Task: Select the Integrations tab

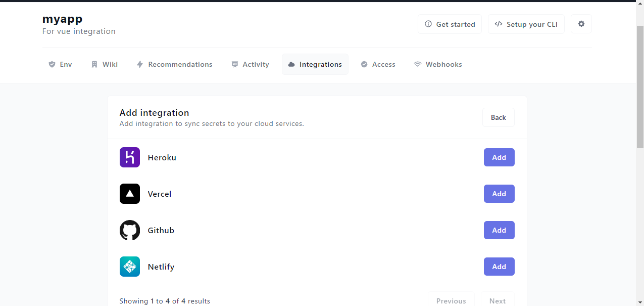Action: click(x=315, y=64)
